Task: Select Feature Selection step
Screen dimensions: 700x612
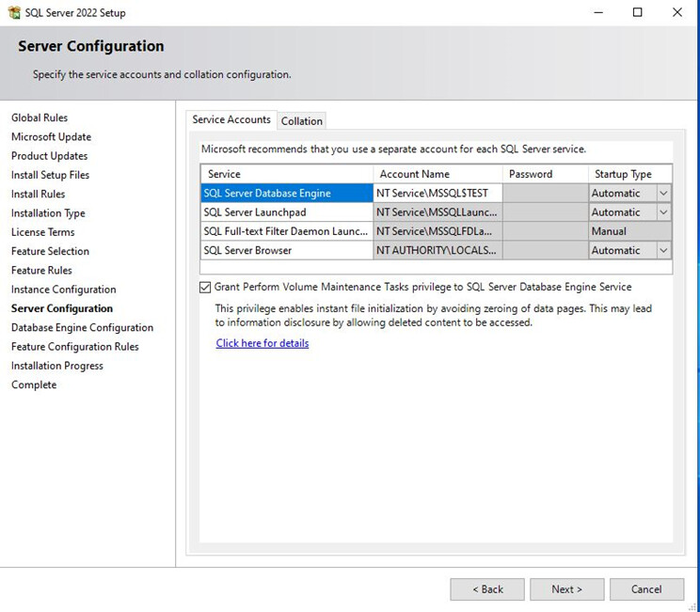Action: point(50,251)
